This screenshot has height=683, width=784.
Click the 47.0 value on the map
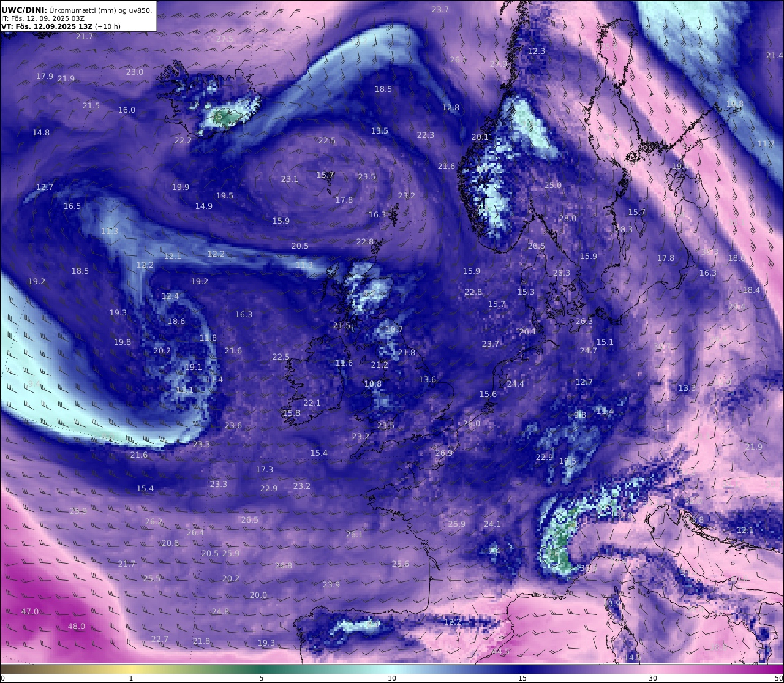point(30,612)
